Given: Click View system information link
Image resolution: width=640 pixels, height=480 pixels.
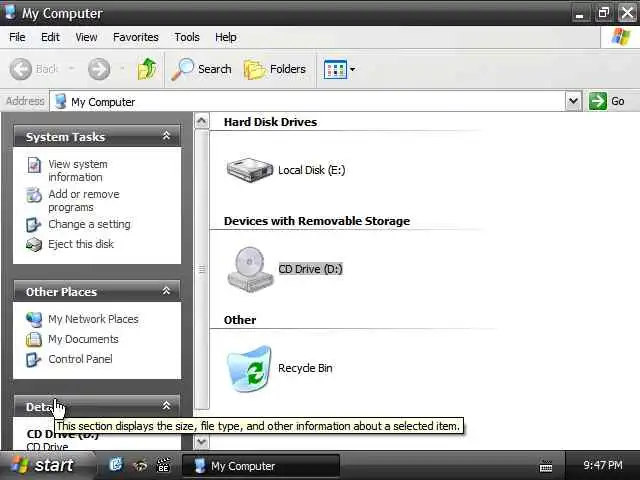Looking at the screenshot, I should click(78, 171).
